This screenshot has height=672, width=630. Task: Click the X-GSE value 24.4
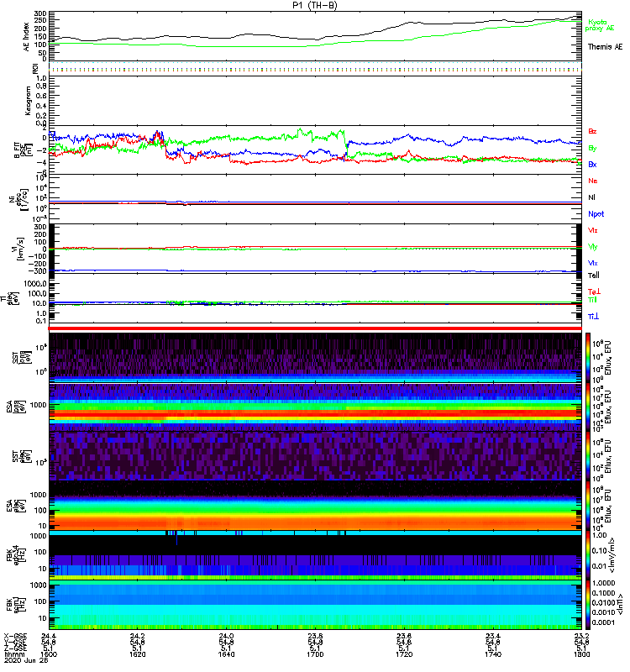(49, 636)
